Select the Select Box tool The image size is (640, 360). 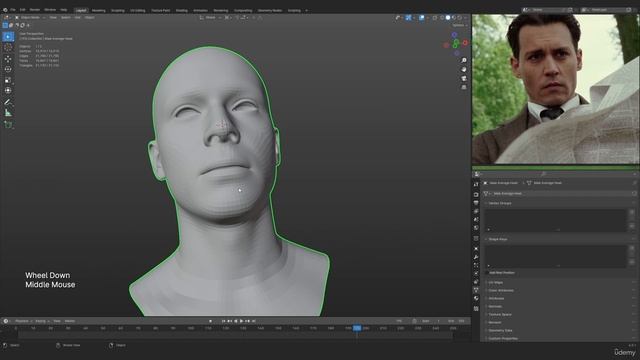(x=8, y=37)
